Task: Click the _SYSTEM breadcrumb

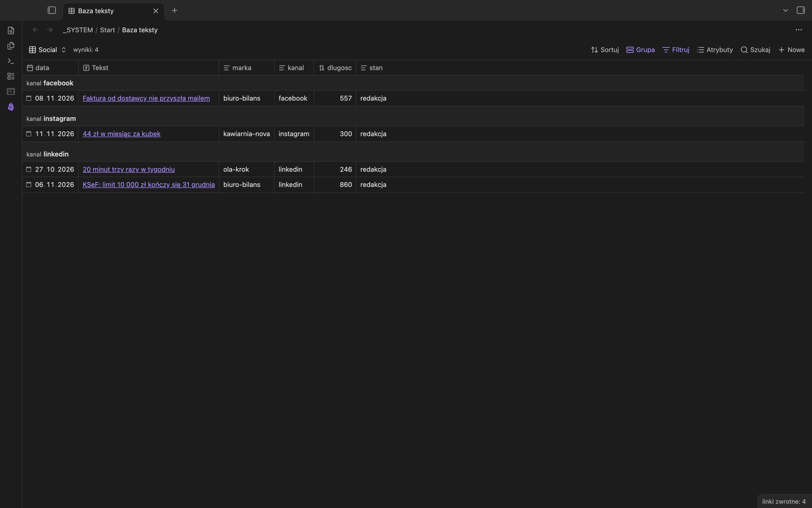Action: click(x=78, y=30)
